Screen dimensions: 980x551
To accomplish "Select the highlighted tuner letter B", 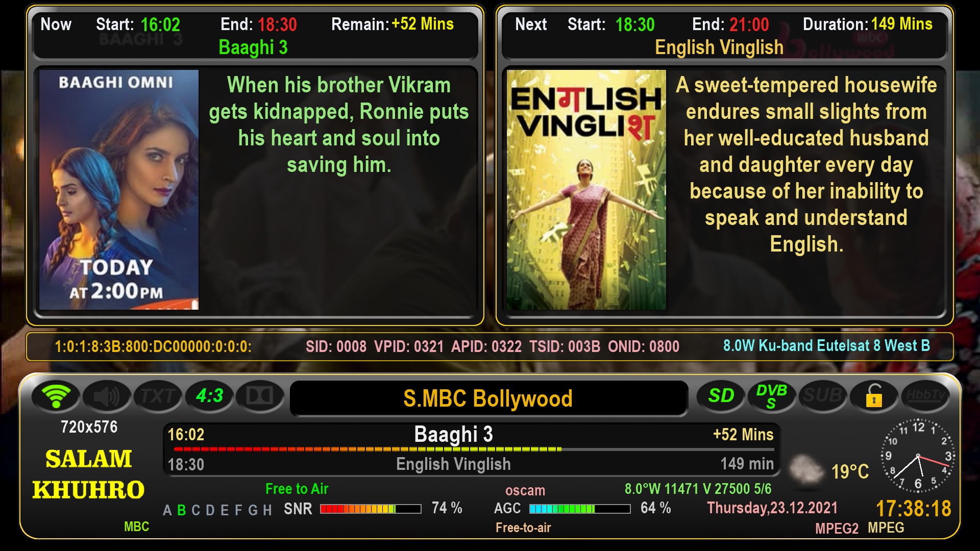I will [181, 510].
